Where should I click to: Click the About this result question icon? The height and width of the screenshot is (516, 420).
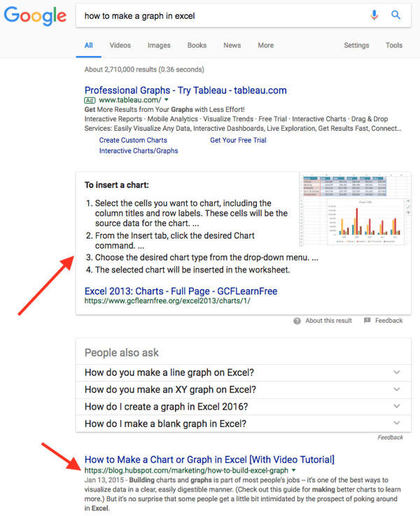pyautogui.click(x=297, y=321)
